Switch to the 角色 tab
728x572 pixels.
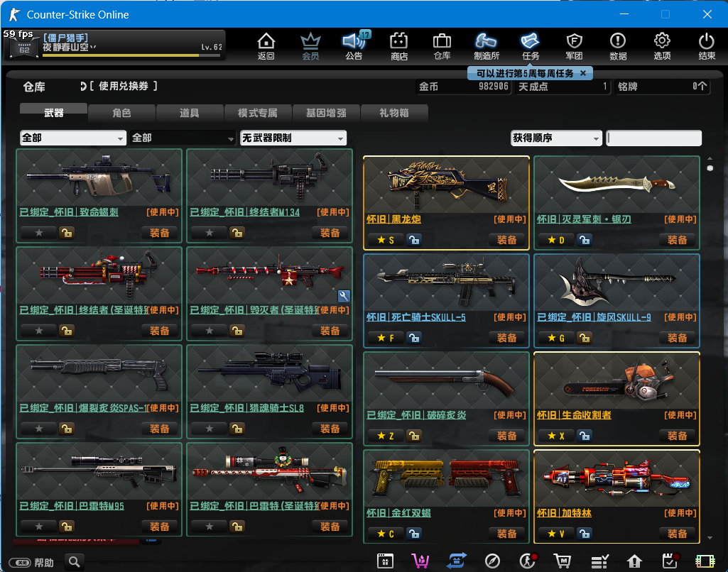(121, 112)
